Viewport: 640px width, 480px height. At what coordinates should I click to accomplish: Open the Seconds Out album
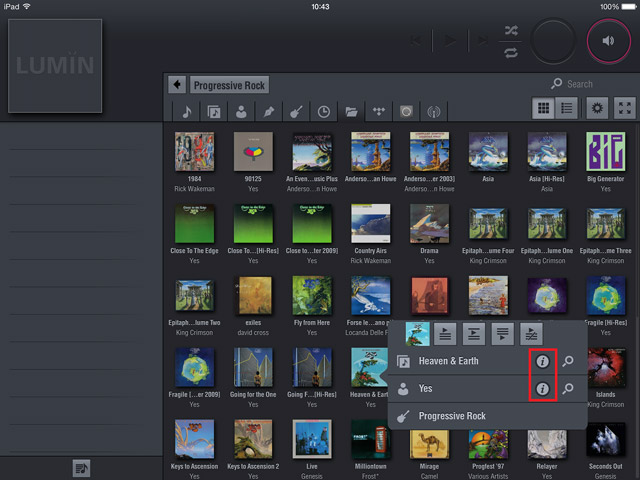click(605, 441)
